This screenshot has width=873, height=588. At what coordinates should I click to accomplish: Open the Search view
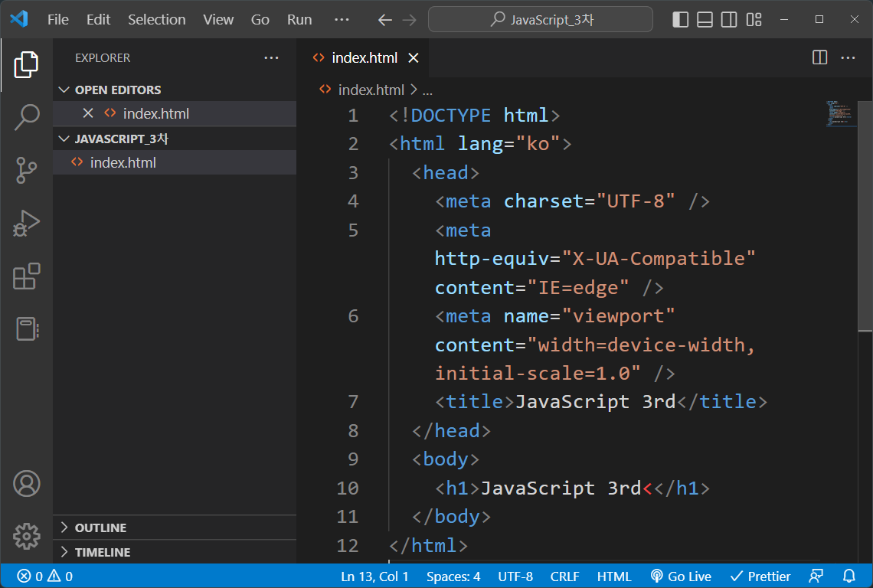pyautogui.click(x=27, y=116)
